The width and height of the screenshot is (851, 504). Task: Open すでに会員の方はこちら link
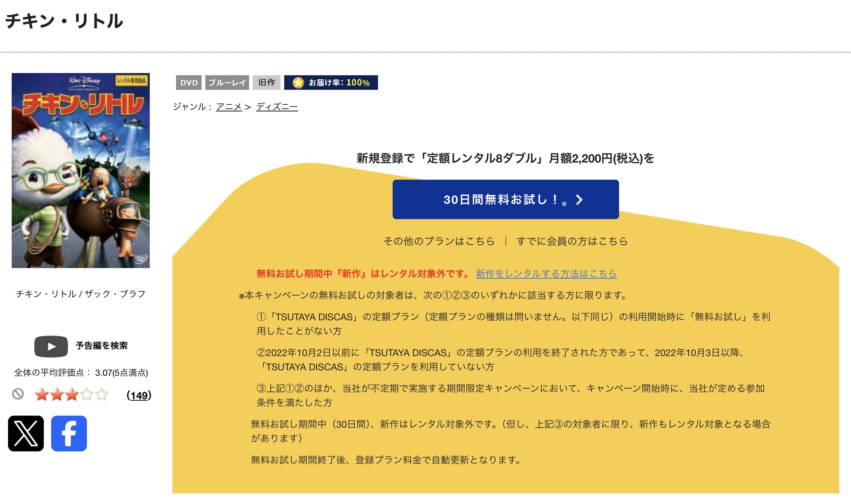pos(572,241)
